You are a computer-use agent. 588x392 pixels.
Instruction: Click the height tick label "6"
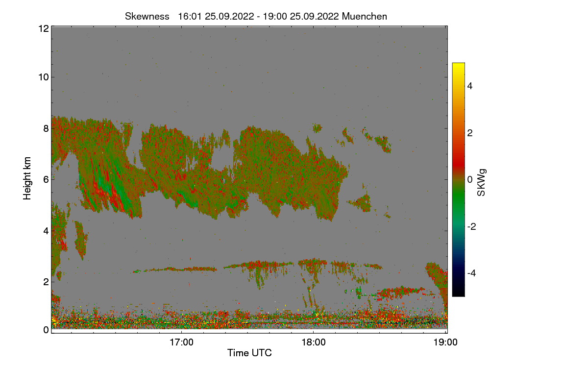46,179
